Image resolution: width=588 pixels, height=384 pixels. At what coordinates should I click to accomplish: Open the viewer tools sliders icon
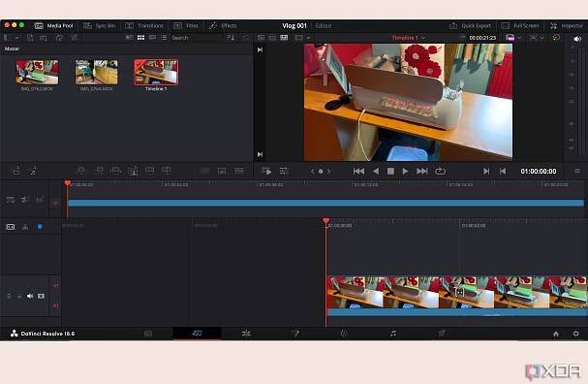point(284,172)
